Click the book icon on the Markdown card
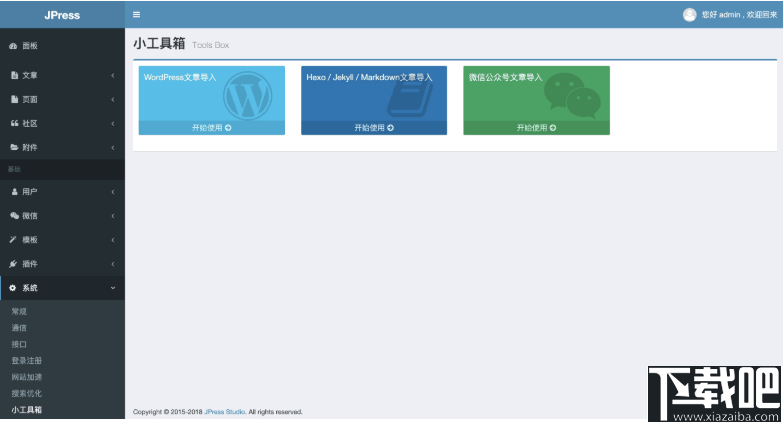The image size is (783, 422). coord(410,99)
